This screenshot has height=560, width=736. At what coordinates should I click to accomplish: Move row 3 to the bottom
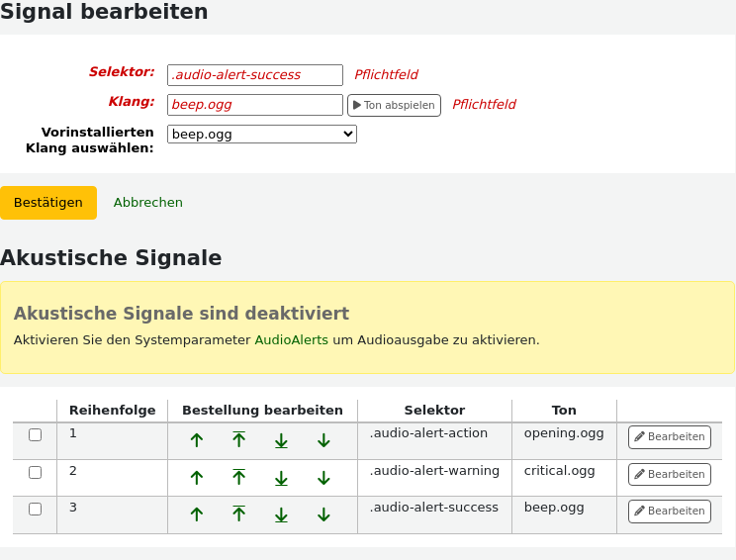click(x=281, y=514)
